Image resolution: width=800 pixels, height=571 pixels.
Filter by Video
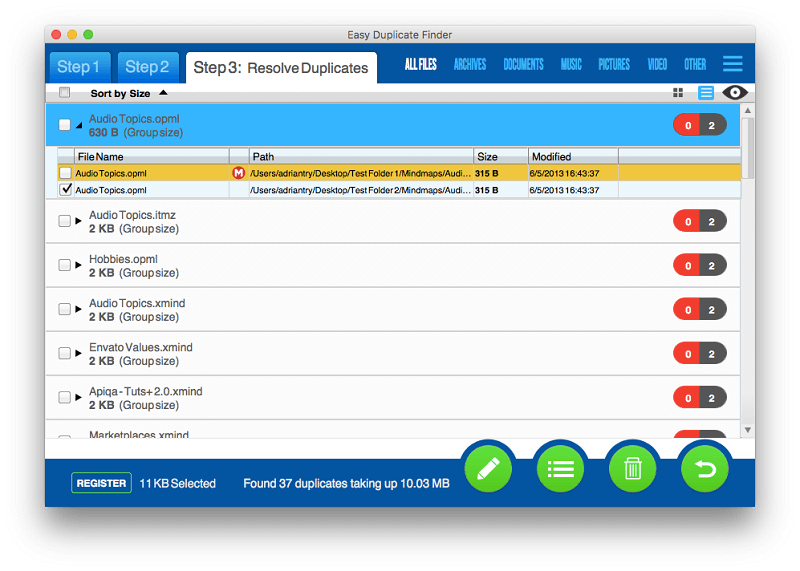[x=657, y=64]
